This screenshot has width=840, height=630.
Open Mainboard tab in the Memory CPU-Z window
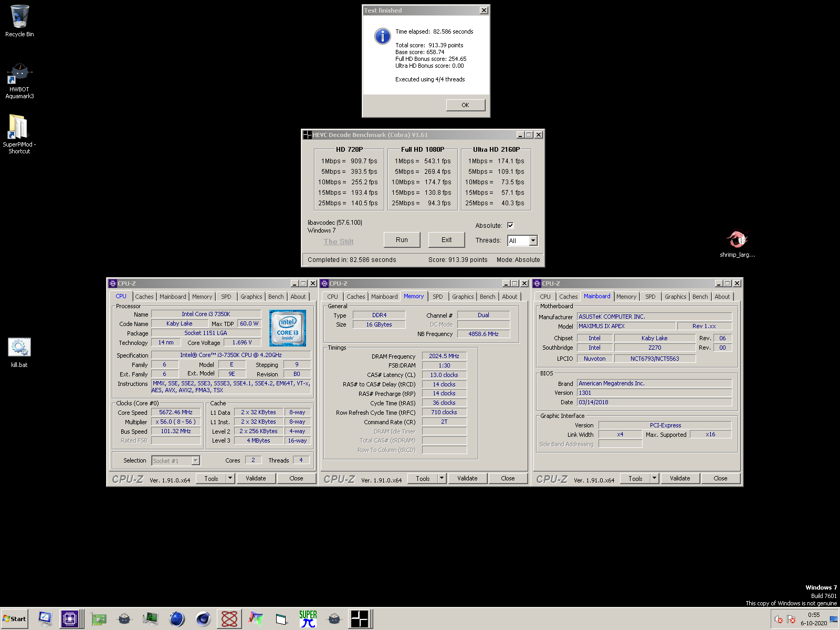(x=384, y=297)
